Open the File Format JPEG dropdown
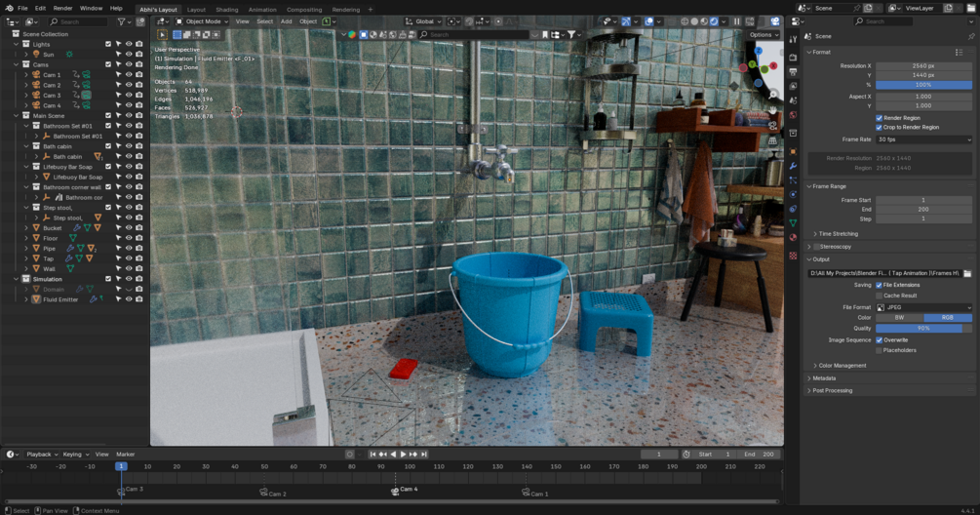Viewport: 980px width, 515px height. pyautogui.click(x=923, y=307)
